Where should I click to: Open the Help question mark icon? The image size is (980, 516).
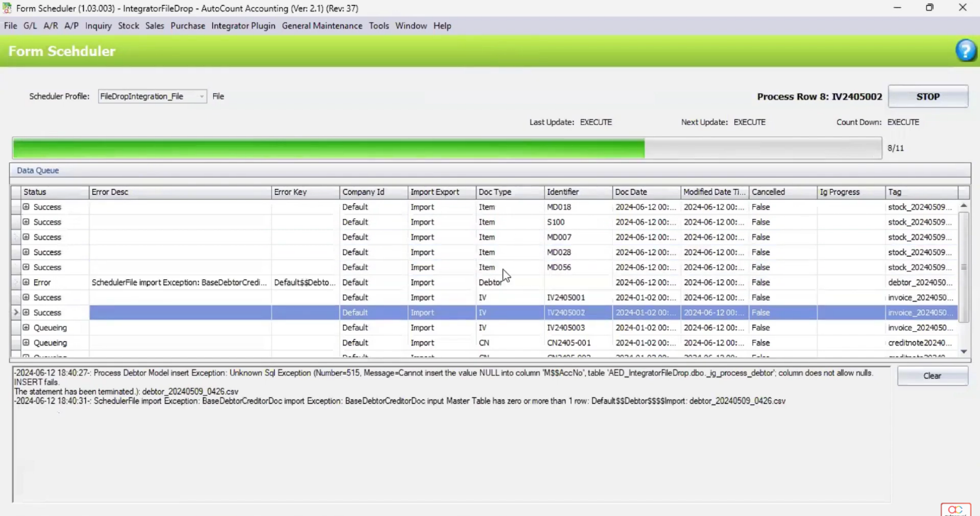967,50
